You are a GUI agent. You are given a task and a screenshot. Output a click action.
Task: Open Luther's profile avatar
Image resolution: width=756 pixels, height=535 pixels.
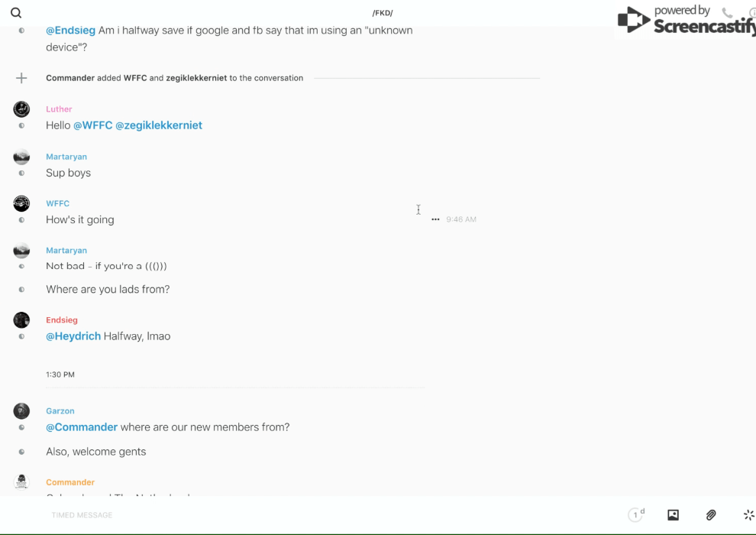21,109
